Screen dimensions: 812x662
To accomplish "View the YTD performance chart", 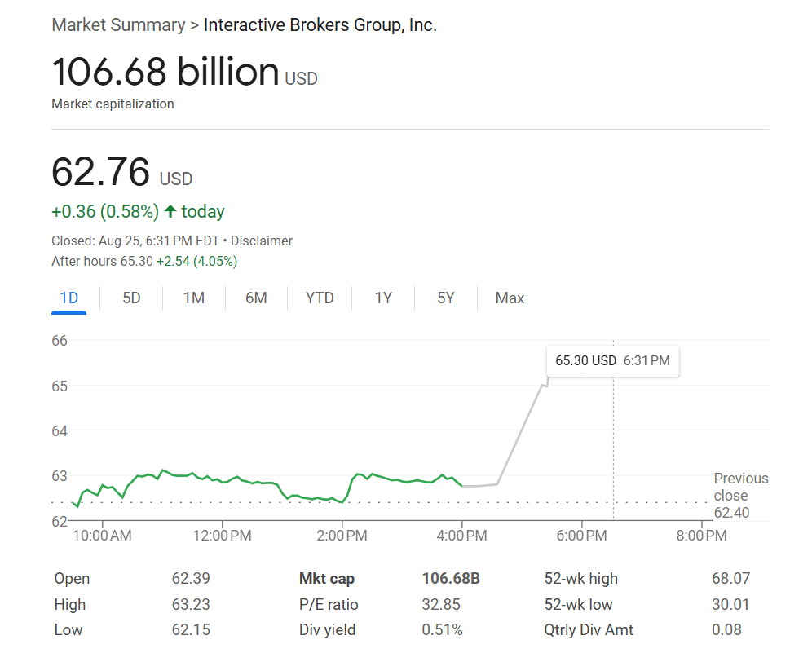I will (x=320, y=298).
